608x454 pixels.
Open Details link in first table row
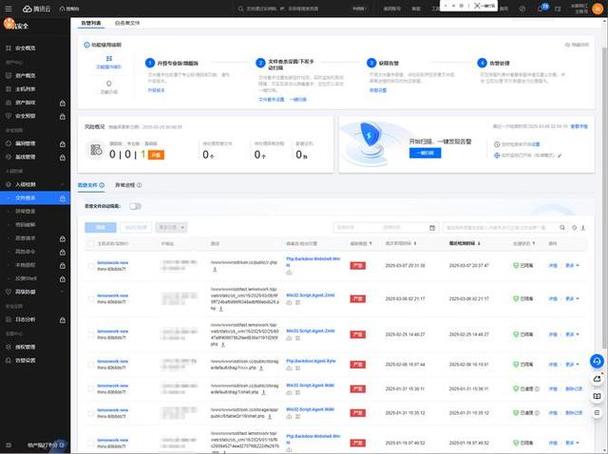pyautogui.click(x=553, y=265)
